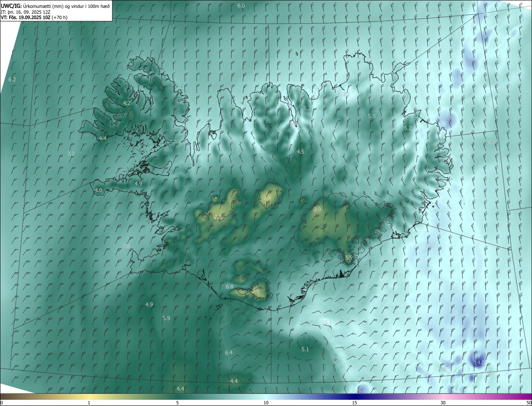Click the 3.5 value label on the map

click(x=348, y=258)
